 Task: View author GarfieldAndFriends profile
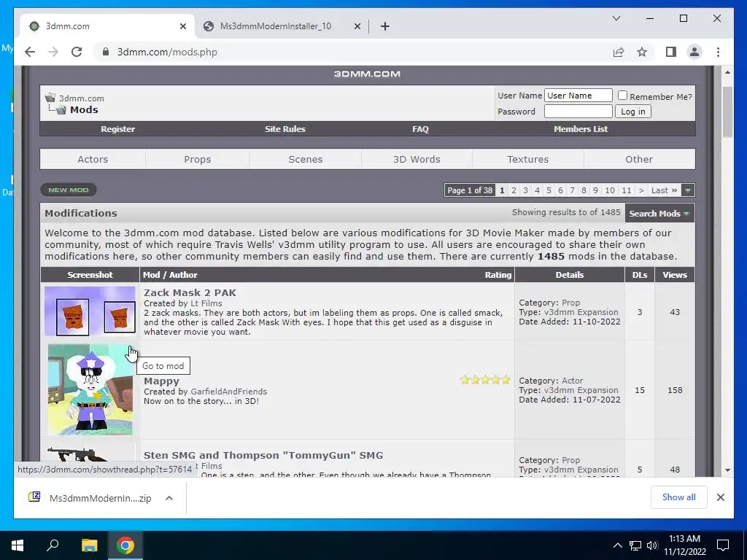click(x=228, y=392)
